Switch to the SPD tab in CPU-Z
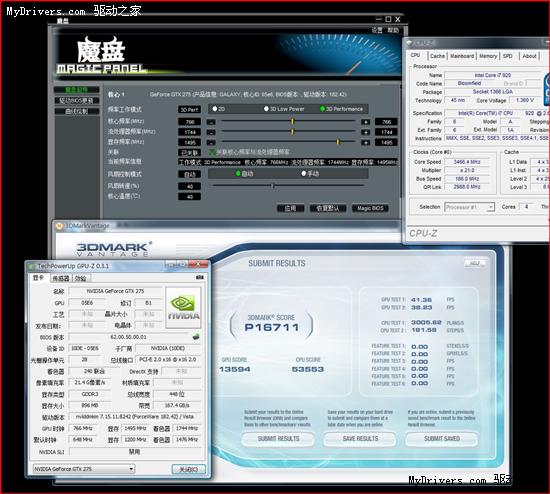This screenshot has width=550, height=494. tap(508, 56)
